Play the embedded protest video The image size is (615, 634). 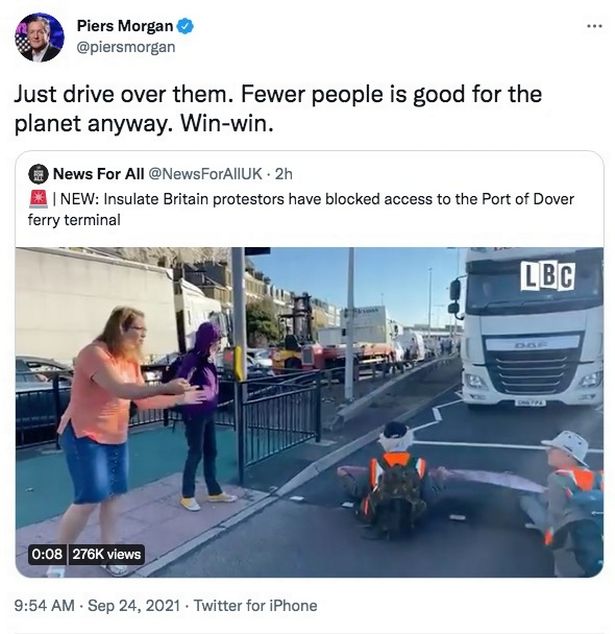(x=309, y=412)
